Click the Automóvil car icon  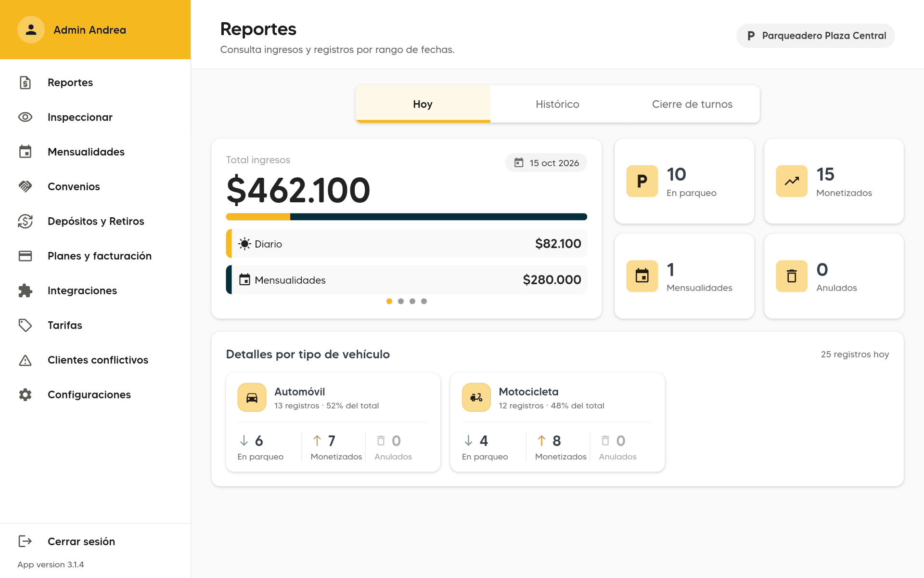[252, 397]
